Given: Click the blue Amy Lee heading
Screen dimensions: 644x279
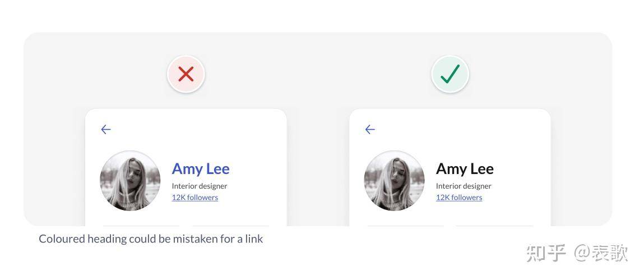Looking at the screenshot, I should coord(201,169).
